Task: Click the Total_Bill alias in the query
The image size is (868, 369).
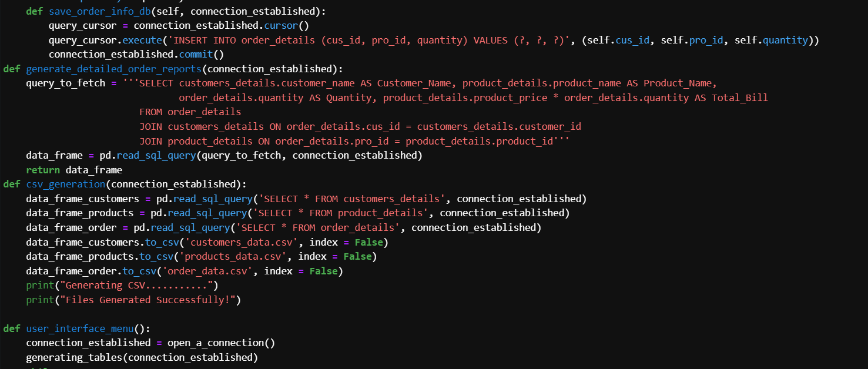Action: pyautogui.click(x=739, y=98)
